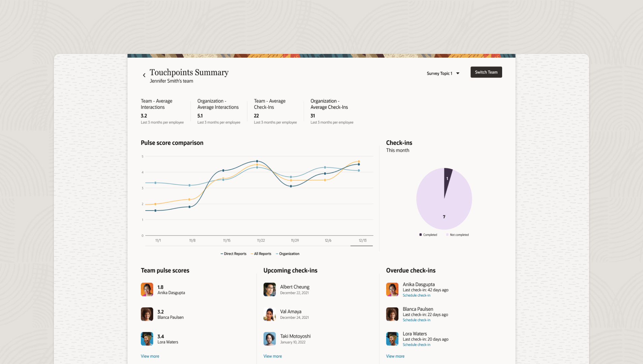643x364 pixels.
Task: Schedule check-in for Anika Dasgupta
Action: pyautogui.click(x=416, y=295)
